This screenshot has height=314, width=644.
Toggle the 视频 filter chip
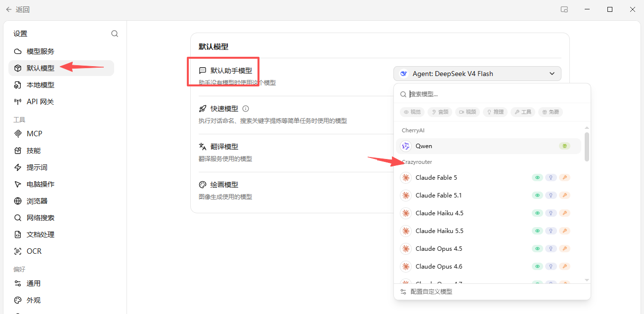tap(468, 112)
